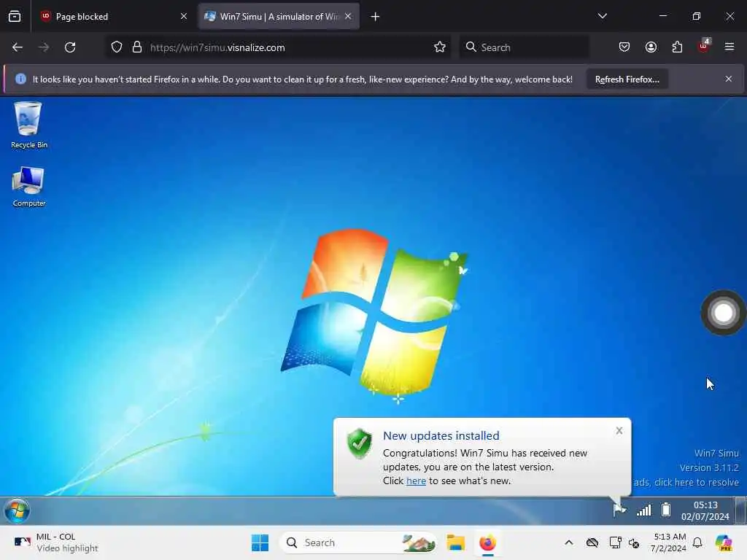Click the cloud sync tray icon
Viewport: 747px width, 560px height.
[592, 542]
